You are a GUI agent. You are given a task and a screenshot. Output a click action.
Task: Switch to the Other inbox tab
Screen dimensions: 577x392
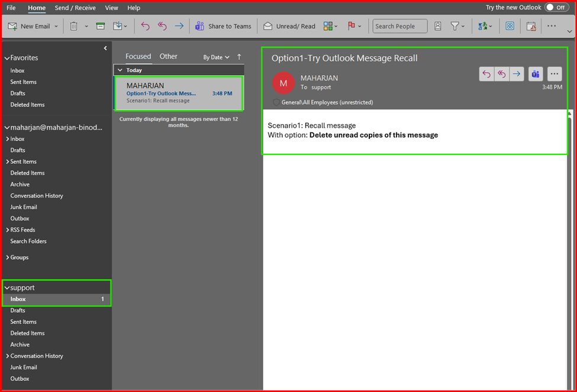point(168,56)
